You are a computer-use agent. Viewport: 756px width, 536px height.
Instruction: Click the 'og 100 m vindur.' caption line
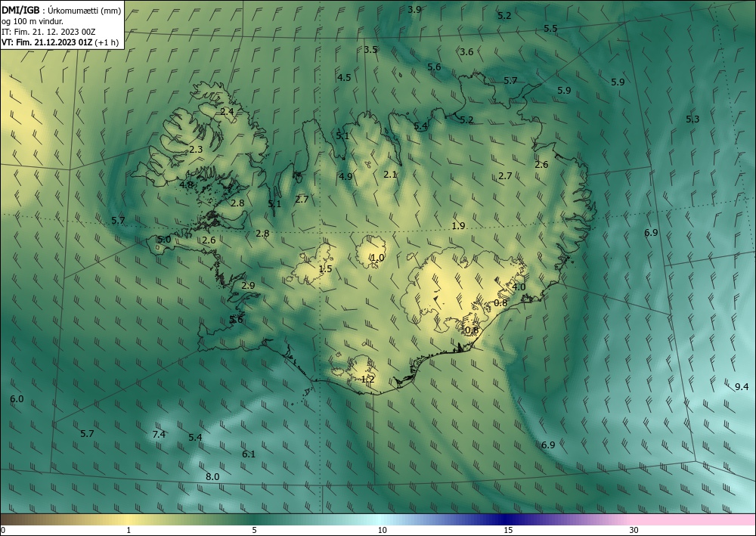[x=33, y=20]
